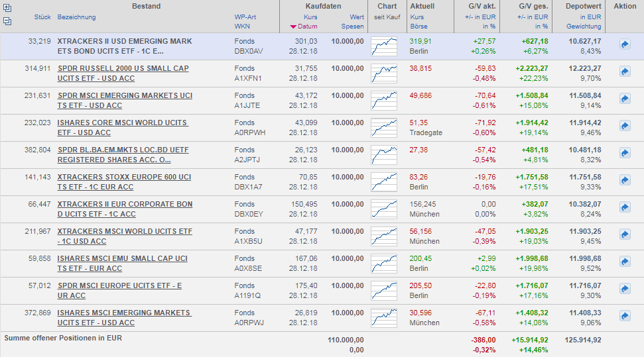Open action arrow for ISHARES CORE MSCI WORLD row
This screenshot has height=357, width=644.
(x=625, y=126)
